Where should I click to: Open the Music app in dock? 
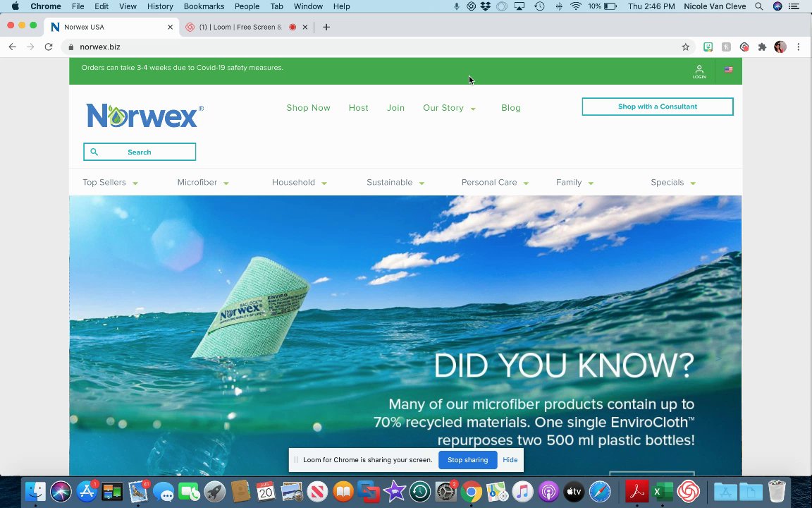pyautogui.click(x=522, y=491)
